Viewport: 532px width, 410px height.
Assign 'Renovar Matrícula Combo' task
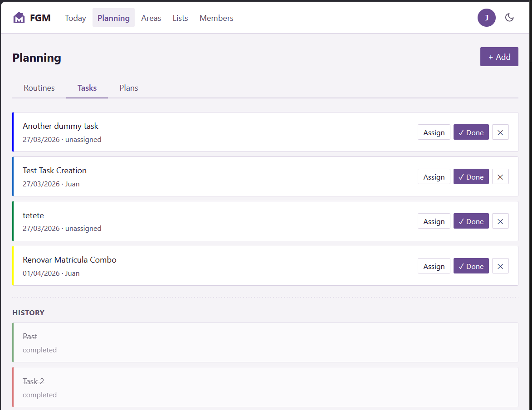click(x=434, y=266)
